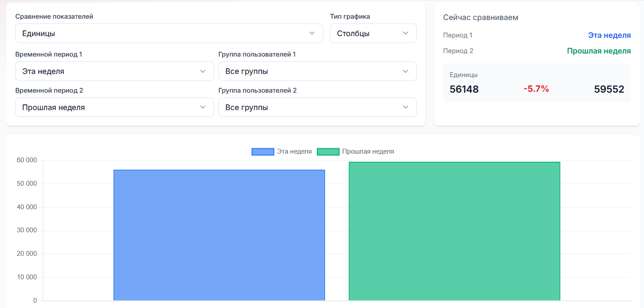The height and width of the screenshot is (308, 644).
Task: Click the Период 2 label
Action: [x=458, y=51]
